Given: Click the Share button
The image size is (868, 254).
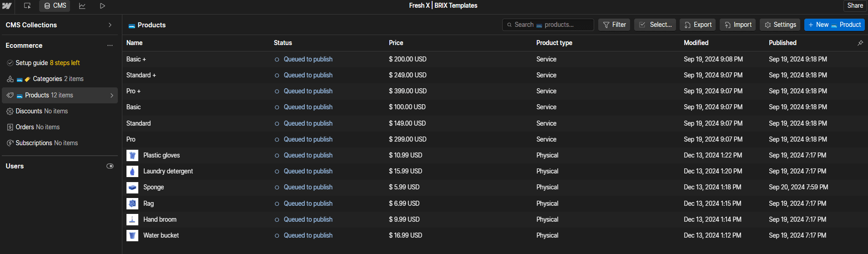Looking at the screenshot, I should 855,6.
